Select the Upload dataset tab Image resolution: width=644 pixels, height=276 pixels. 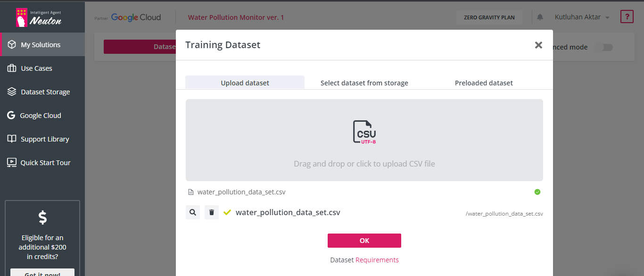click(245, 83)
